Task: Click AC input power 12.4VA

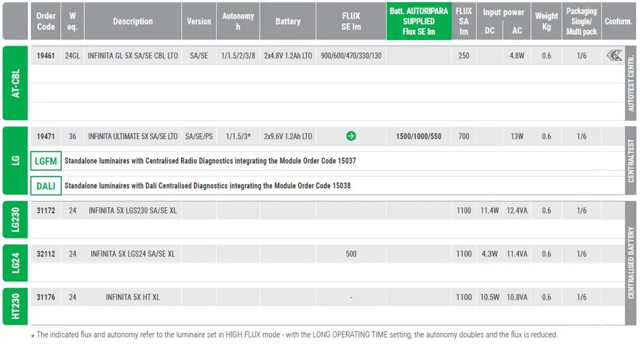Action: pyautogui.click(x=517, y=211)
